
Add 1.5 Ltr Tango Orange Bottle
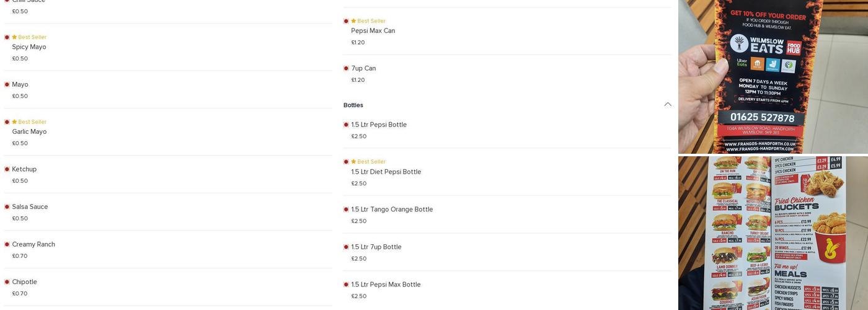392,210
